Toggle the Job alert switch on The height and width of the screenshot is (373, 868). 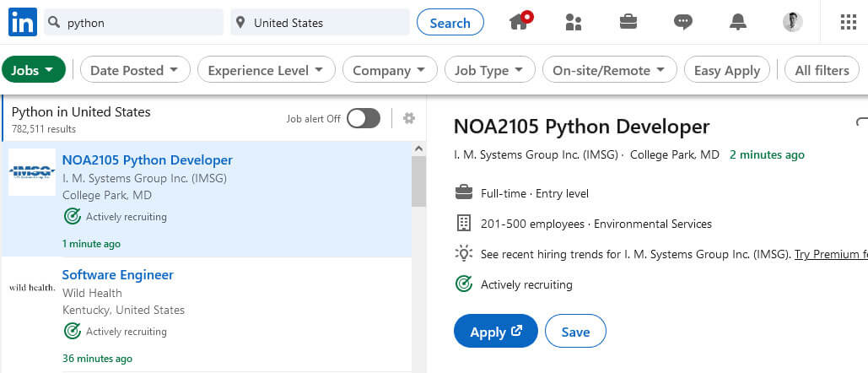pyautogui.click(x=364, y=118)
